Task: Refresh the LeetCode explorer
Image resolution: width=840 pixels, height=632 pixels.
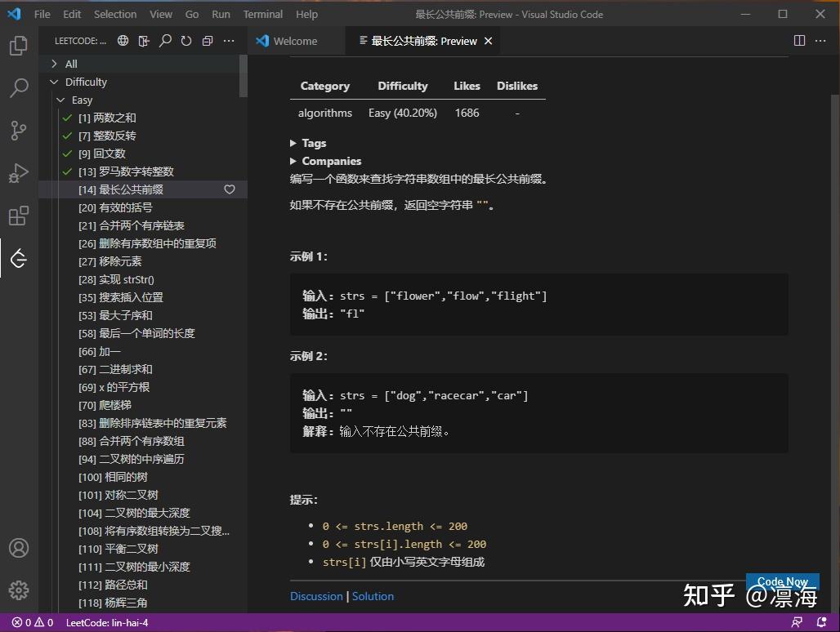Action: [186, 41]
